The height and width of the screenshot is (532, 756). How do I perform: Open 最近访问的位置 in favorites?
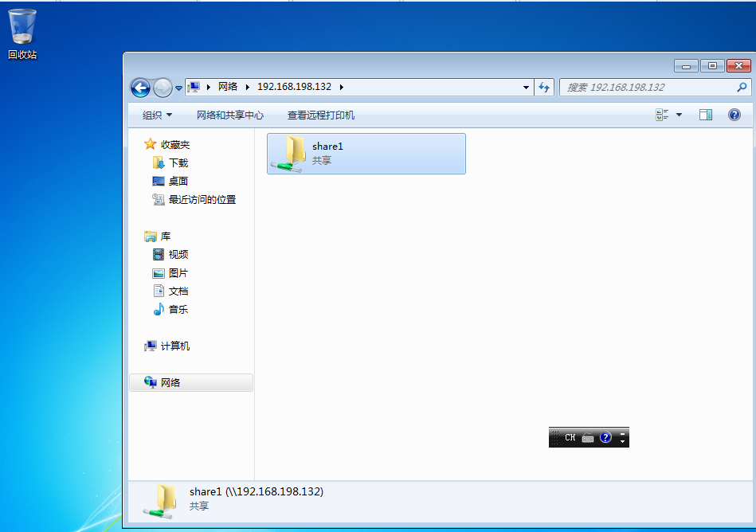pyautogui.click(x=202, y=199)
